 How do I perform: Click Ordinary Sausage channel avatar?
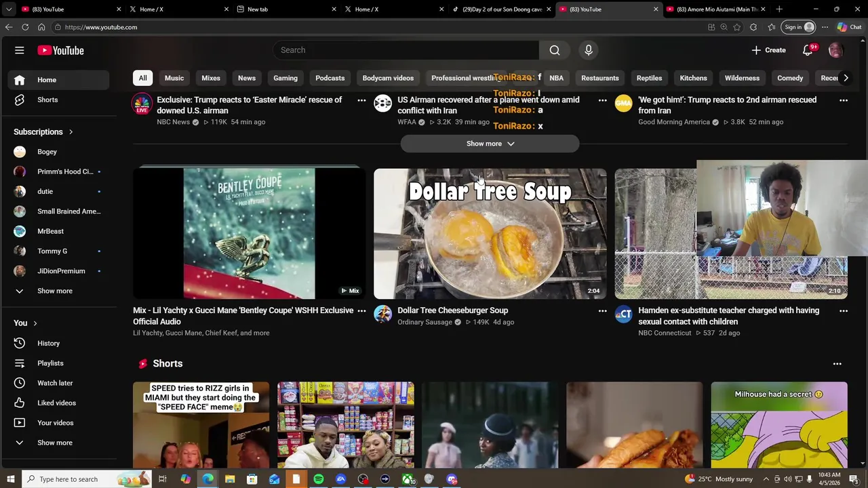[382, 314]
